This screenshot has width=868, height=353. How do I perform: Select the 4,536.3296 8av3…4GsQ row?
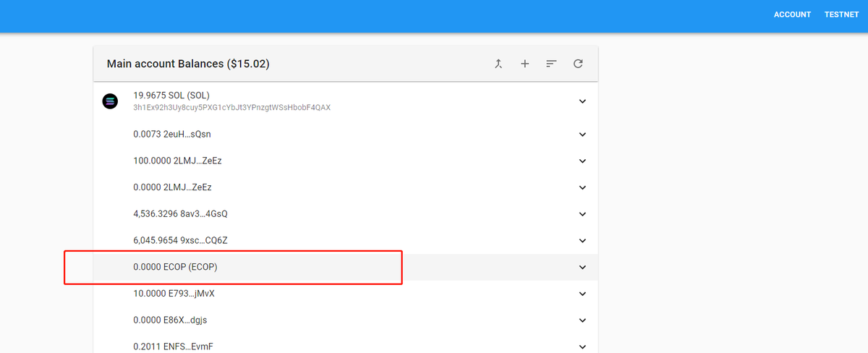coord(346,214)
